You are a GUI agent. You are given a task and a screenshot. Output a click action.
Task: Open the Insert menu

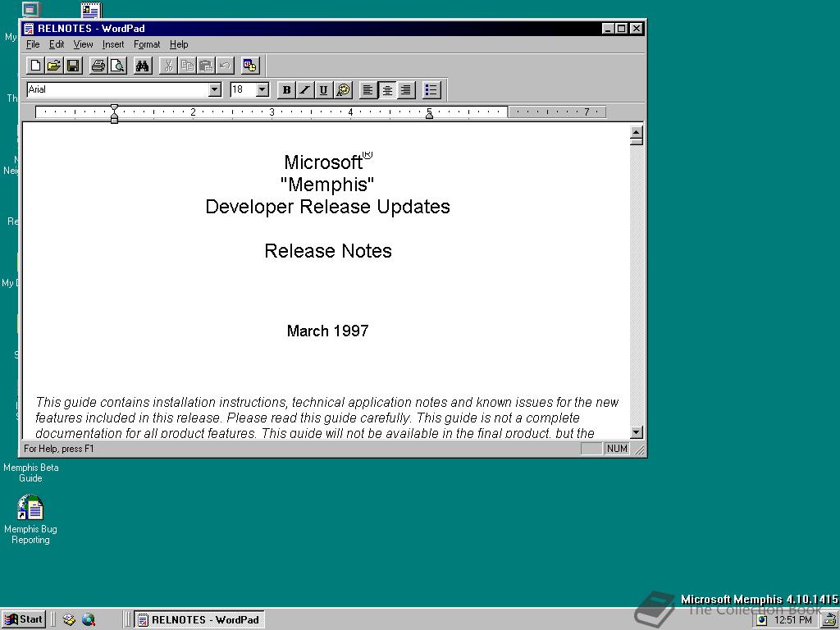[113, 44]
